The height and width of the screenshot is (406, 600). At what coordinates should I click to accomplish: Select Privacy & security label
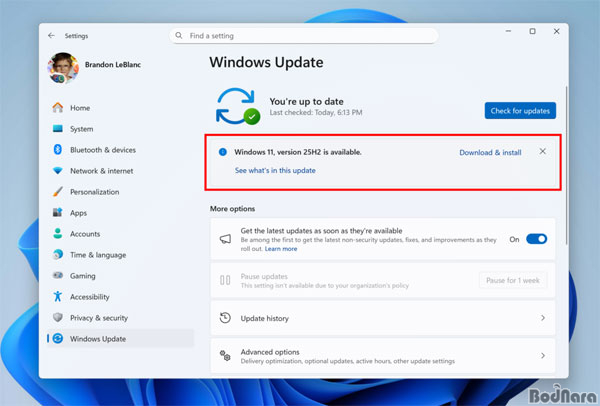[x=99, y=318]
